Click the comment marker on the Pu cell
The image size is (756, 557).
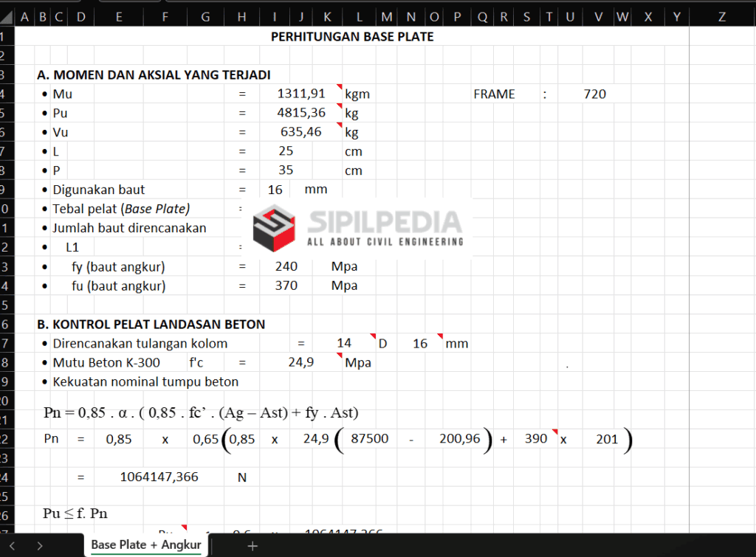click(340, 107)
